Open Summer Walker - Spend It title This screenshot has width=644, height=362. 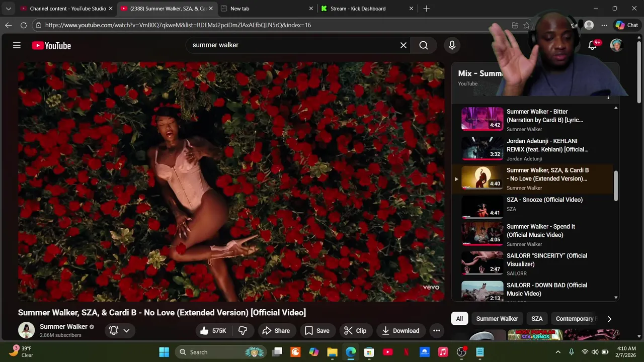[541, 231]
